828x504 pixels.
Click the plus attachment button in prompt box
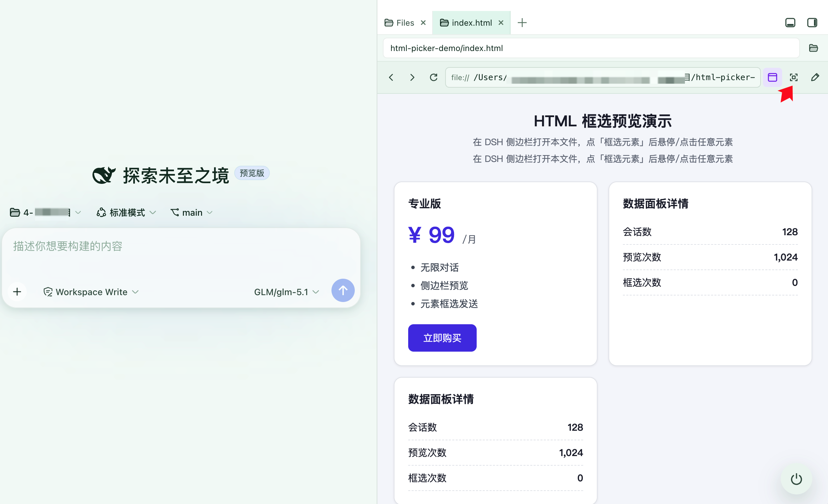tap(17, 292)
